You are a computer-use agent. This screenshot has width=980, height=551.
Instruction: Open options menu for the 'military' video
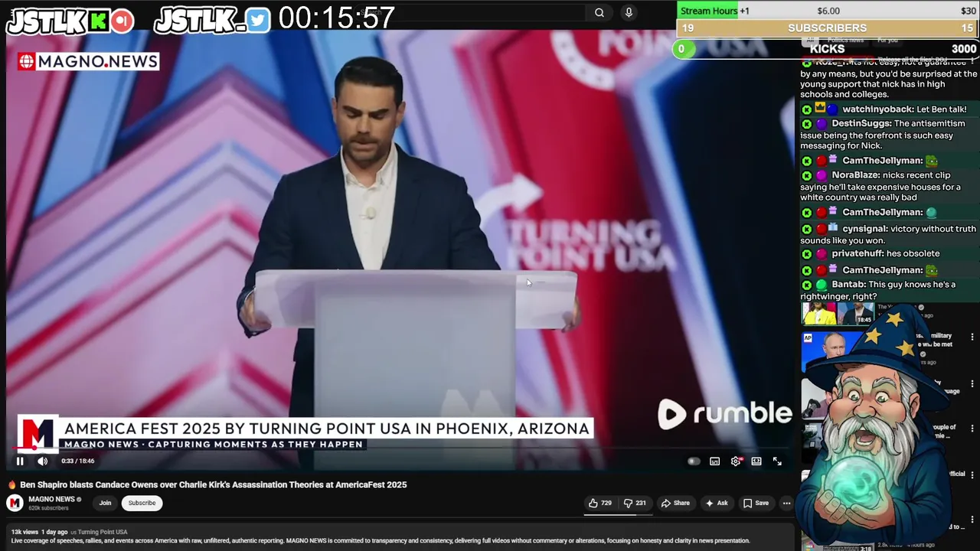972,337
